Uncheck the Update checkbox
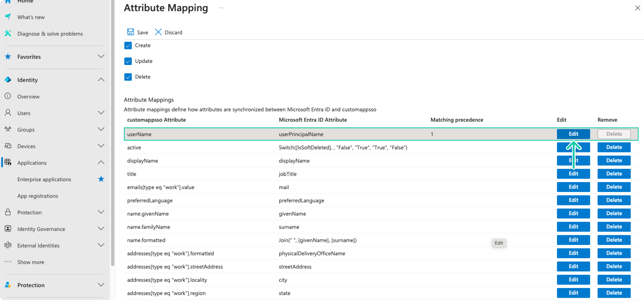The height and width of the screenshot is (300, 644). 128,61
